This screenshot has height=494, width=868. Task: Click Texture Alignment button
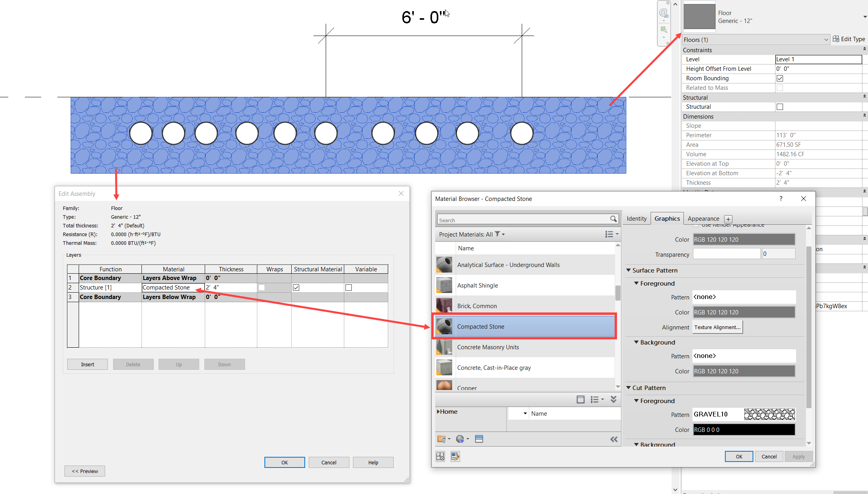(x=717, y=327)
